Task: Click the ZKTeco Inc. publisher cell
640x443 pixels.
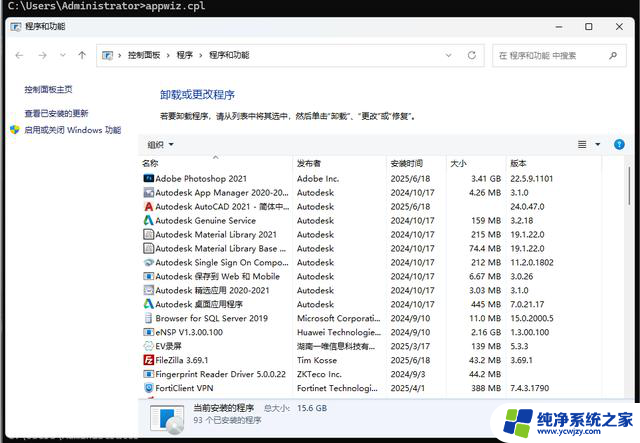Action: click(319, 374)
